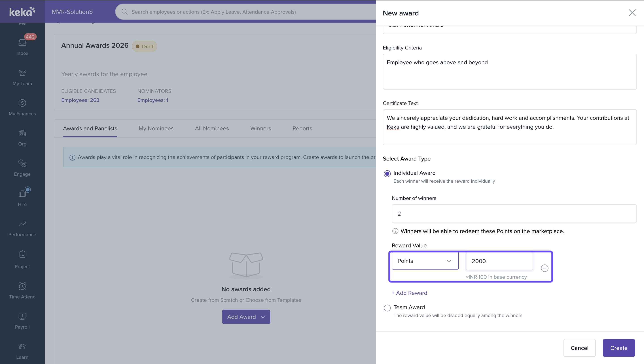Expand the Points reward type dropdown
The height and width of the screenshot is (364, 644).
[x=425, y=261]
